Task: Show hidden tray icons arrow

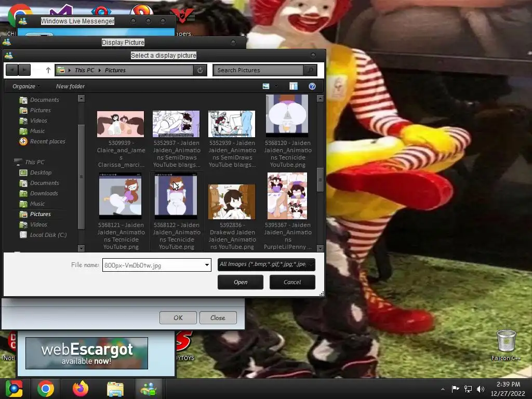Action: 443,389
